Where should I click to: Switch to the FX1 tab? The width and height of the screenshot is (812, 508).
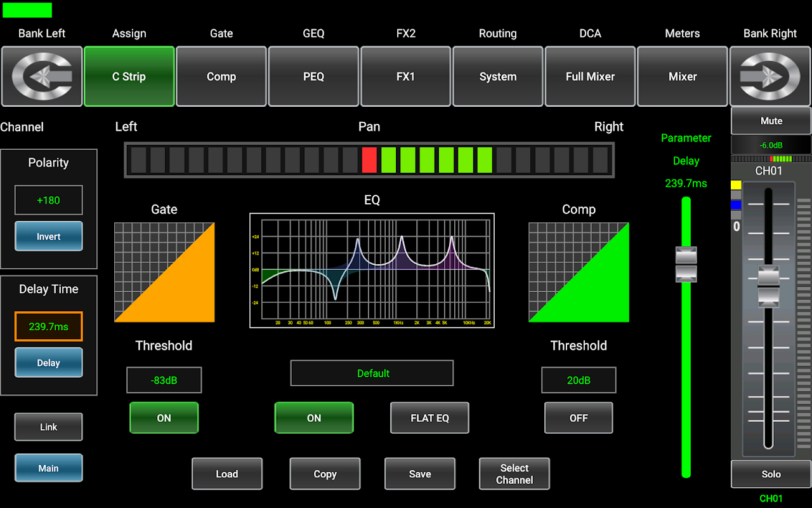pyautogui.click(x=406, y=76)
